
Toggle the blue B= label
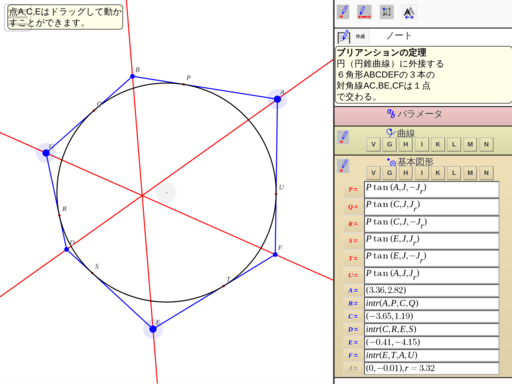pyautogui.click(x=353, y=304)
